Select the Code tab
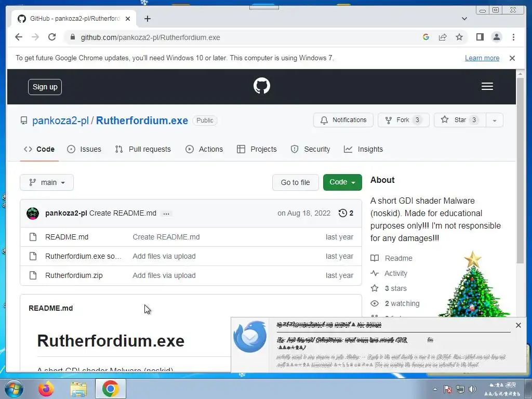Screen dimensions: 532x399 [x=39, y=149]
